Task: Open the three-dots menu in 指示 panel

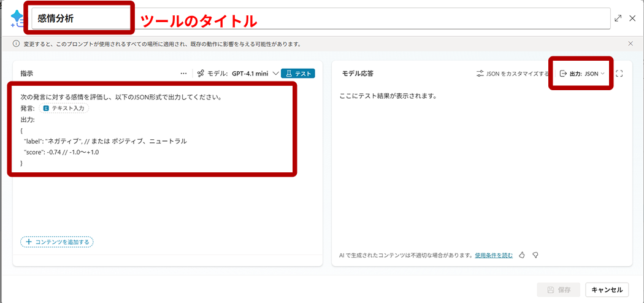Action: click(x=183, y=74)
